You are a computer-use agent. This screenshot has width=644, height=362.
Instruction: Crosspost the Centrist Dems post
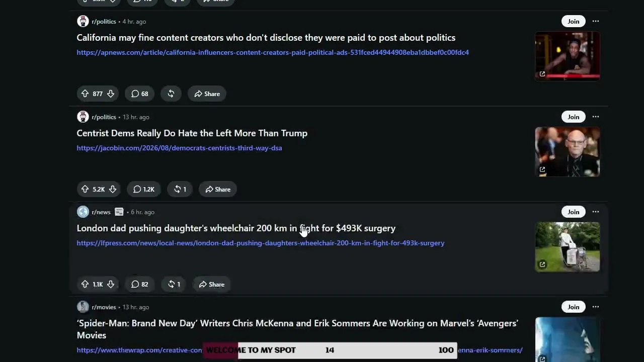180,189
